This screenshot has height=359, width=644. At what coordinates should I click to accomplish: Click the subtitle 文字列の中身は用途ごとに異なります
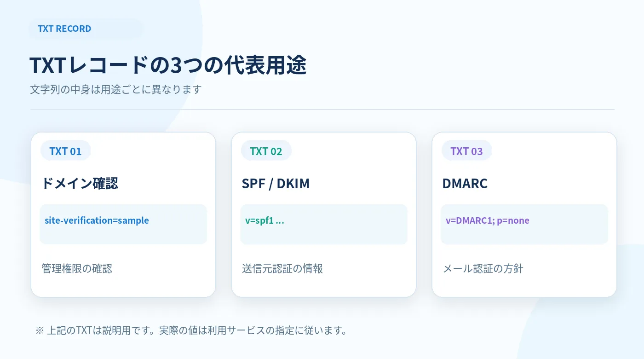click(116, 89)
